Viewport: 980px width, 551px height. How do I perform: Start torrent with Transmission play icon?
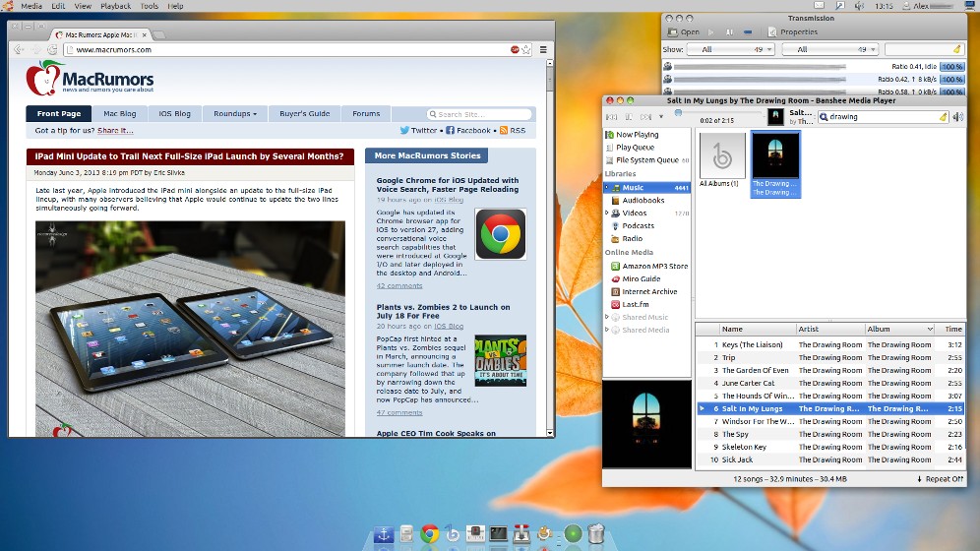coord(710,31)
